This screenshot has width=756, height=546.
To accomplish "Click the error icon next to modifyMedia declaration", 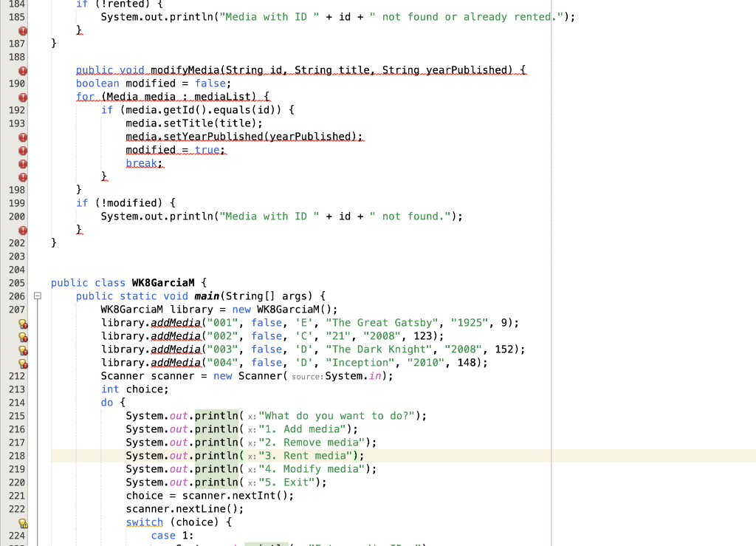I will click(x=23, y=69).
